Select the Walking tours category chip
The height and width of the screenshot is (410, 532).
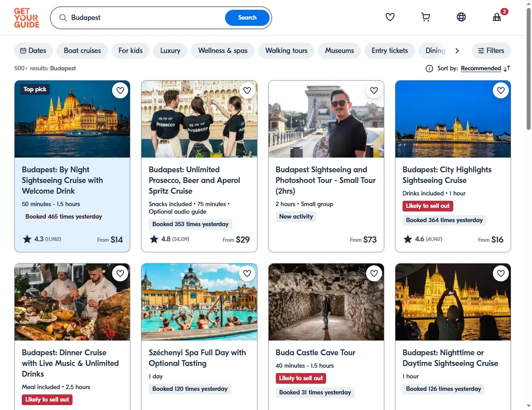286,51
